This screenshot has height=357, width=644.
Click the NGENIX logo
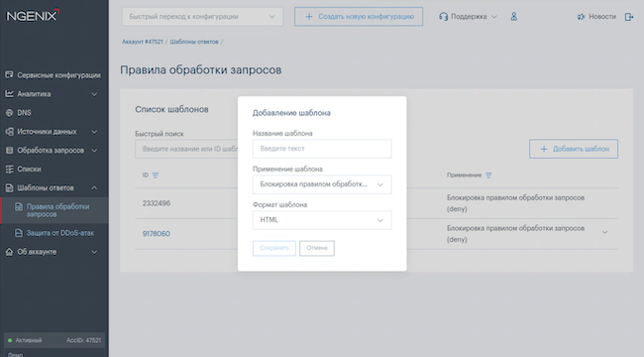coord(33,16)
